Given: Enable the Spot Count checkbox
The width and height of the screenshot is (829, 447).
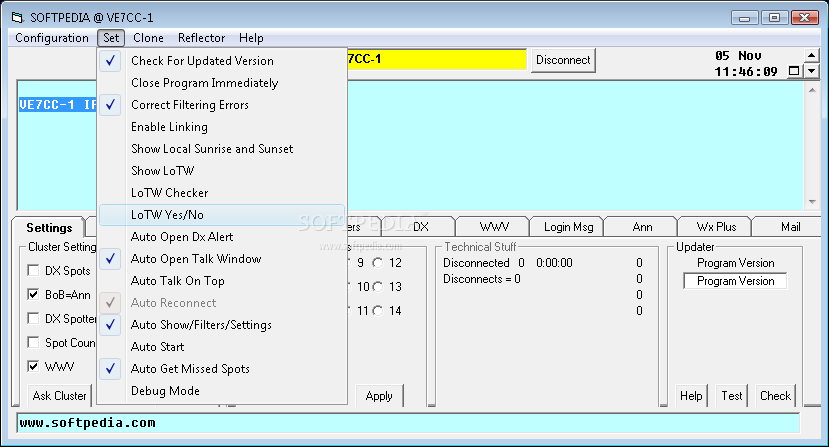Looking at the screenshot, I should tap(33, 342).
